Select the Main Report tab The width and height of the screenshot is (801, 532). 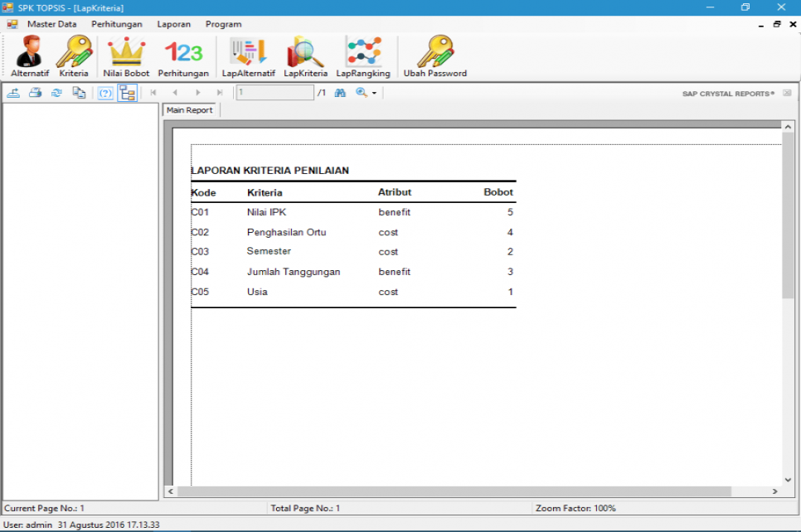point(190,110)
